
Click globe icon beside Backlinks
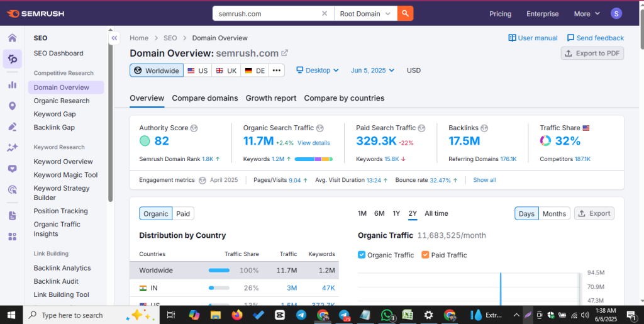coord(484,128)
